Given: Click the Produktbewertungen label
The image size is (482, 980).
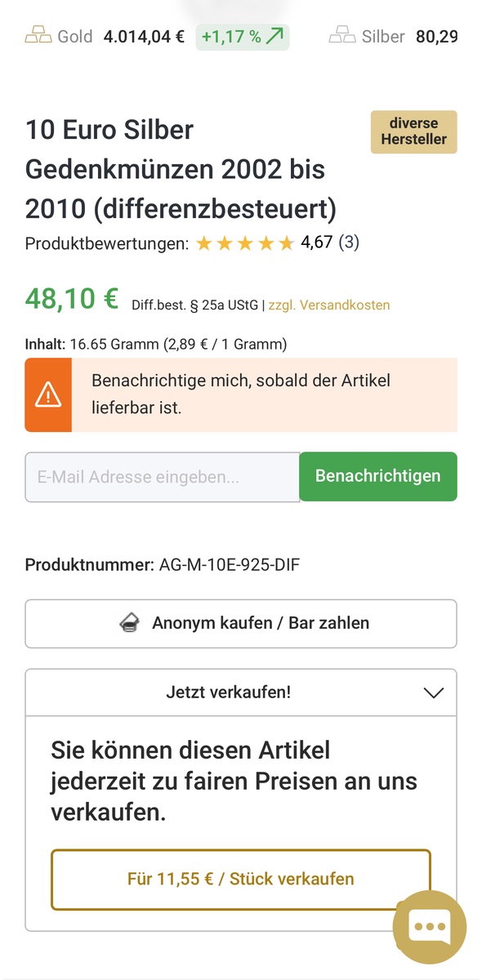Looking at the screenshot, I should tap(107, 243).
